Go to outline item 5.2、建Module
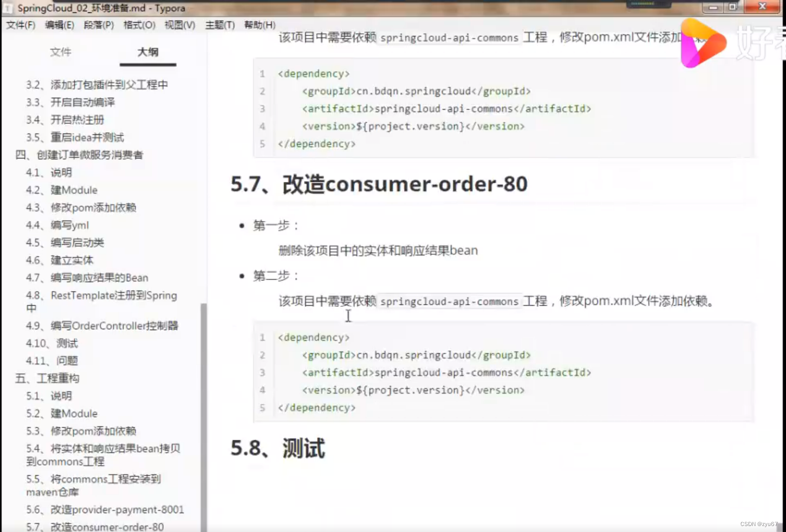786x532 pixels. (x=62, y=413)
